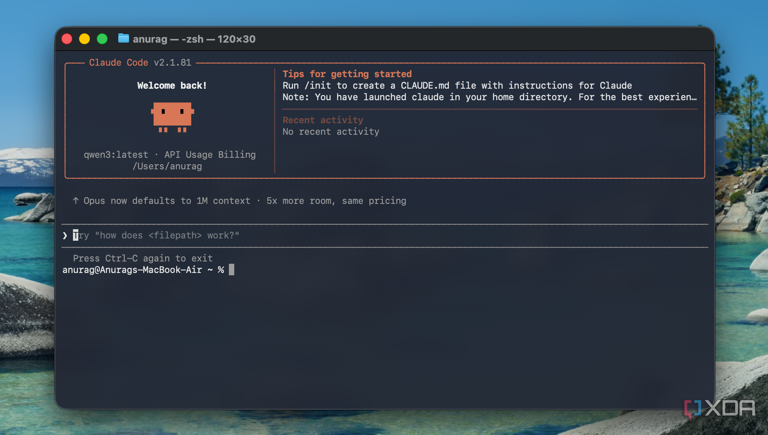Click the 'Welcome back!' text
Image resolution: width=768 pixels, height=435 pixels.
click(x=172, y=86)
